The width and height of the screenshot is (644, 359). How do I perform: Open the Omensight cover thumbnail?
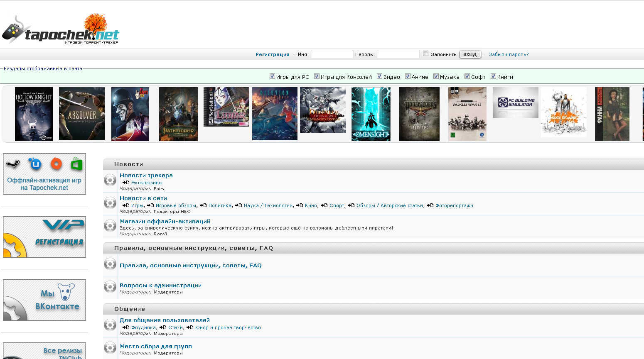[371, 114]
